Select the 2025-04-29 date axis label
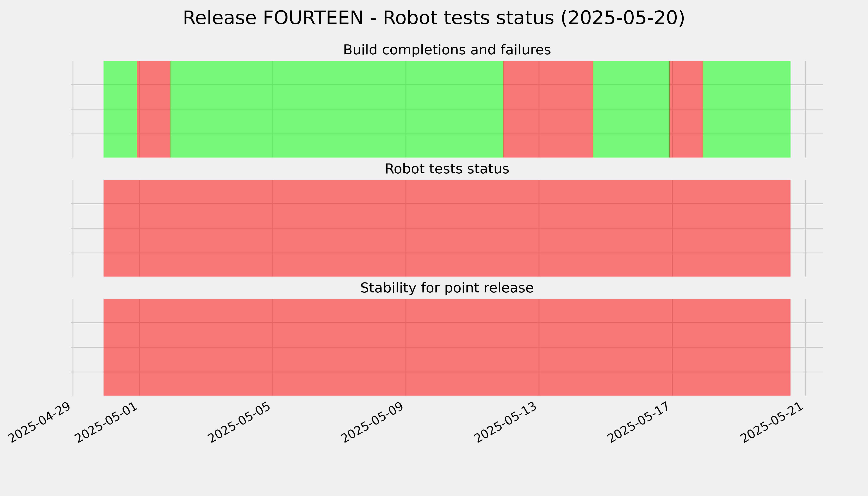The width and height of the screenshot is (868, 496). [40, 422]
